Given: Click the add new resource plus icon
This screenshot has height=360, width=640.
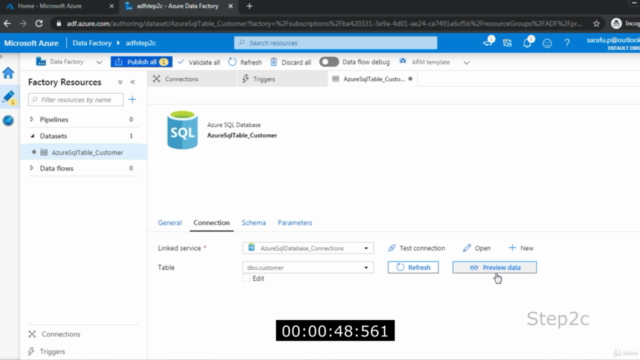Looking at the screenshot, I should point(132,100).
